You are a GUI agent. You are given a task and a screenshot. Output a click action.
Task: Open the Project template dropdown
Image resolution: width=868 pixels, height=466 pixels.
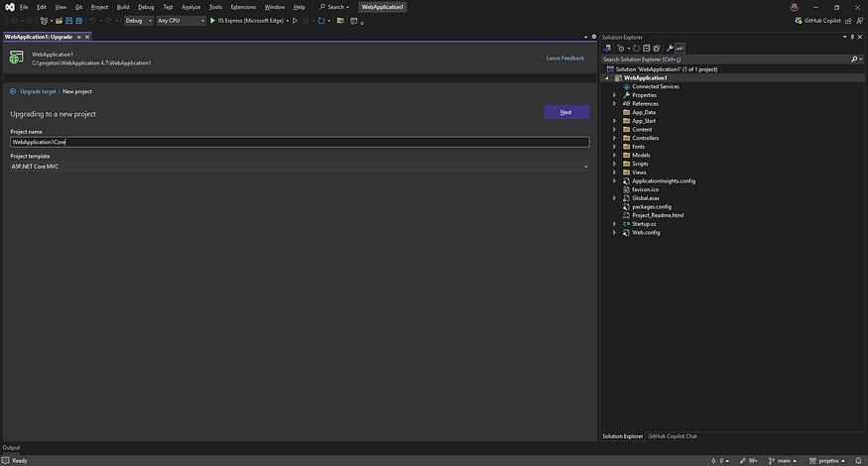[x=299, y=167]
